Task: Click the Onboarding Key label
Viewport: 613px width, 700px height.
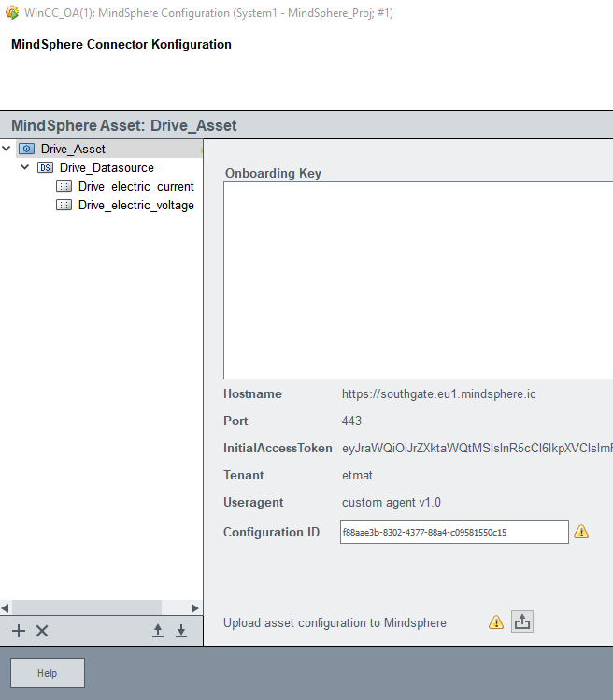Action: point(273,173)
